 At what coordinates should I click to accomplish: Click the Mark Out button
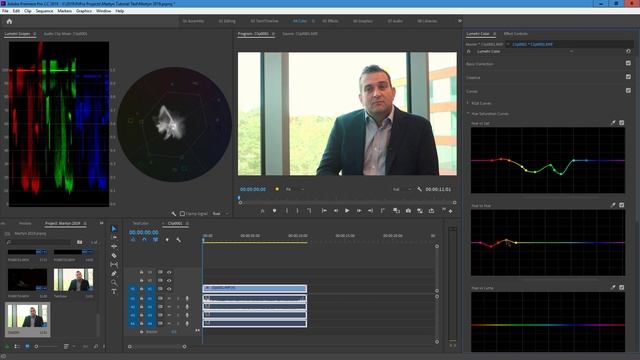pos(297,211)
